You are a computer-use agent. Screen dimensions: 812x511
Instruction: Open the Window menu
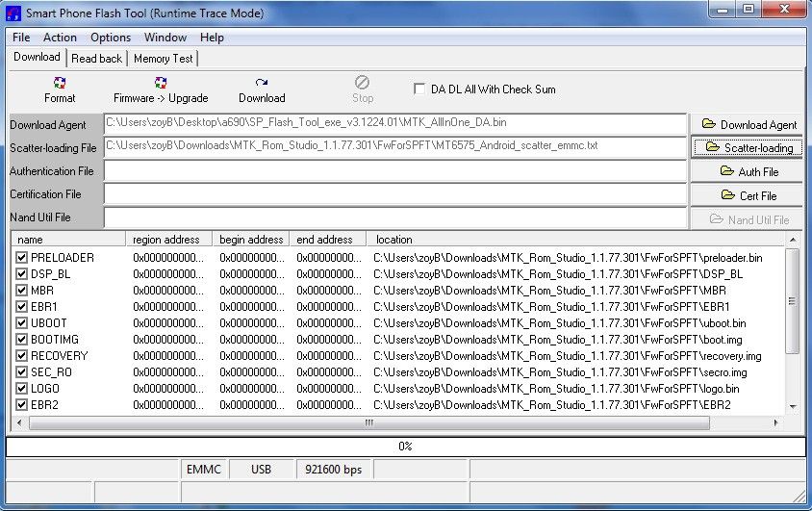[x=165, y=38]
